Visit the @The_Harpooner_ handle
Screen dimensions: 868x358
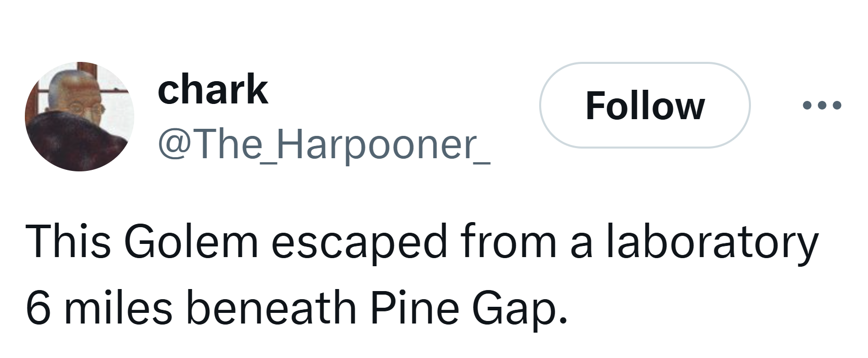(x=324, y=146)
